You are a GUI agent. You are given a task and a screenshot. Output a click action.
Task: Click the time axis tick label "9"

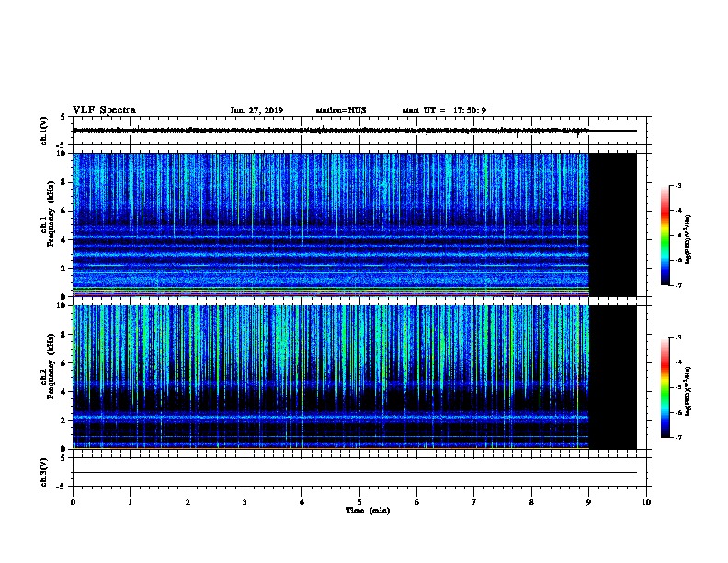(588, 501)
